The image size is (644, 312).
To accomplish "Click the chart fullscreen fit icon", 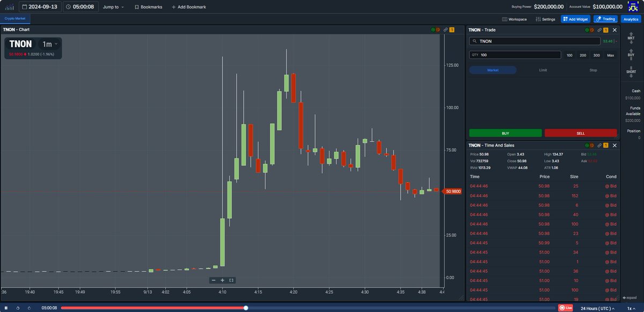I will pyautogui.click(x=231, y=280).
